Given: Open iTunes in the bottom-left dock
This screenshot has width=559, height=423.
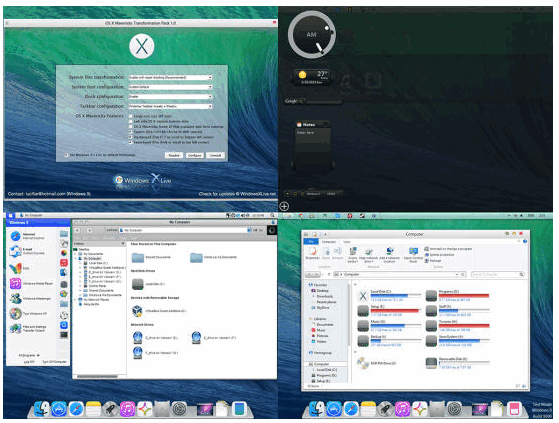Looking at the screenshot, I should coord(128,409).
